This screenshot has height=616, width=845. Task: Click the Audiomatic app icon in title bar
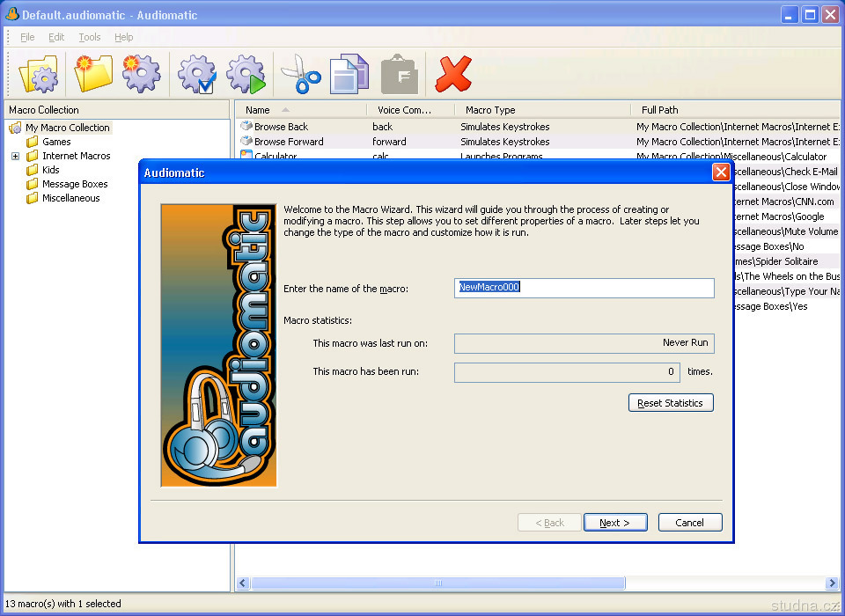[11, 15]
